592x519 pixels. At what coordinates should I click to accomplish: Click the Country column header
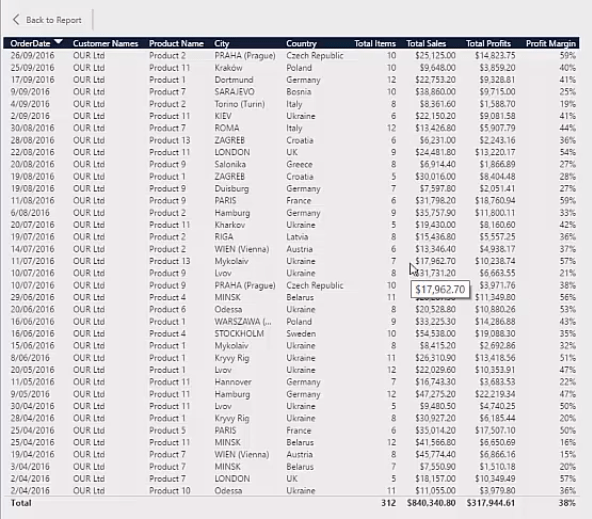(x=301, y=43)
